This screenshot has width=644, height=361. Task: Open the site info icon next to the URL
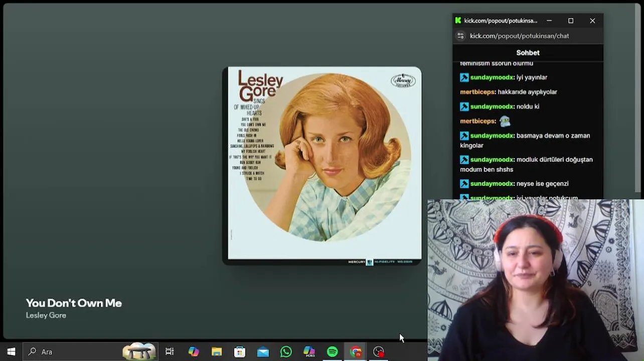tap(460, 36)
